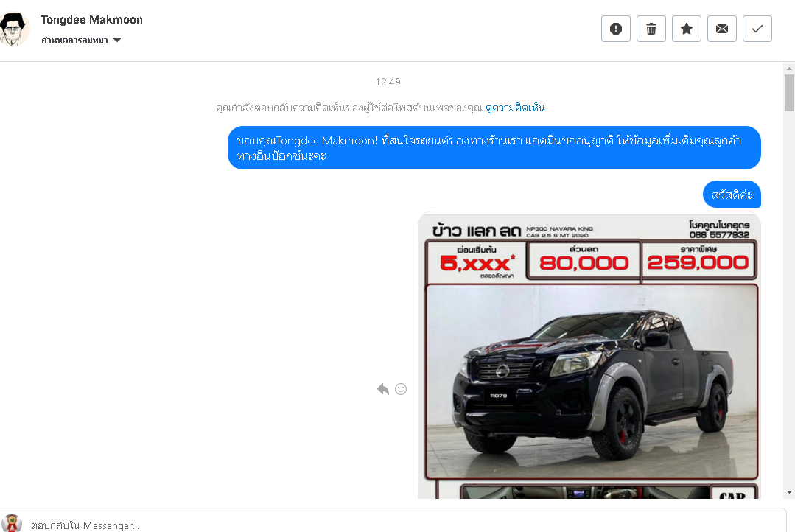Click the conversation scrollbar thumb

[x=789, y=93]
